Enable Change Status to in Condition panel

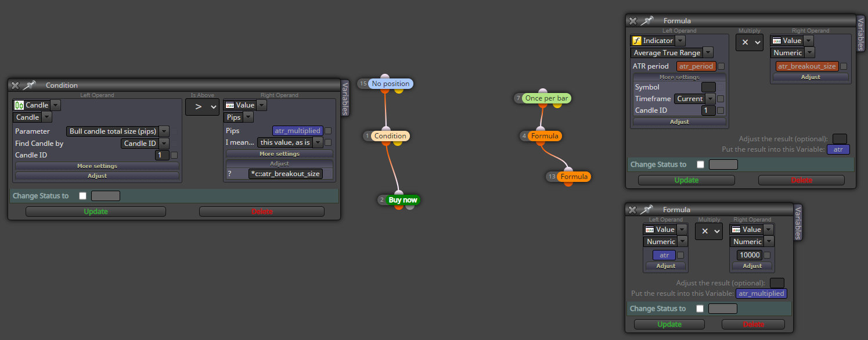point(82,196)
